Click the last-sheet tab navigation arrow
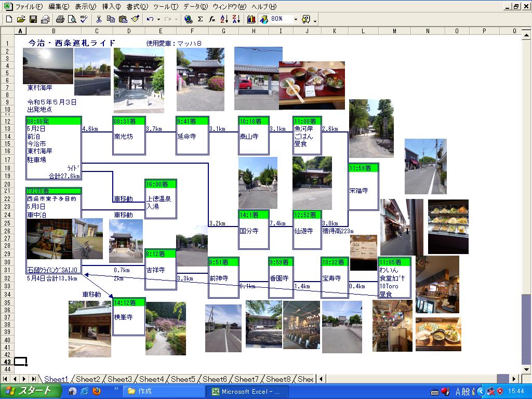 pyautogui.click(x=33, y=379)
